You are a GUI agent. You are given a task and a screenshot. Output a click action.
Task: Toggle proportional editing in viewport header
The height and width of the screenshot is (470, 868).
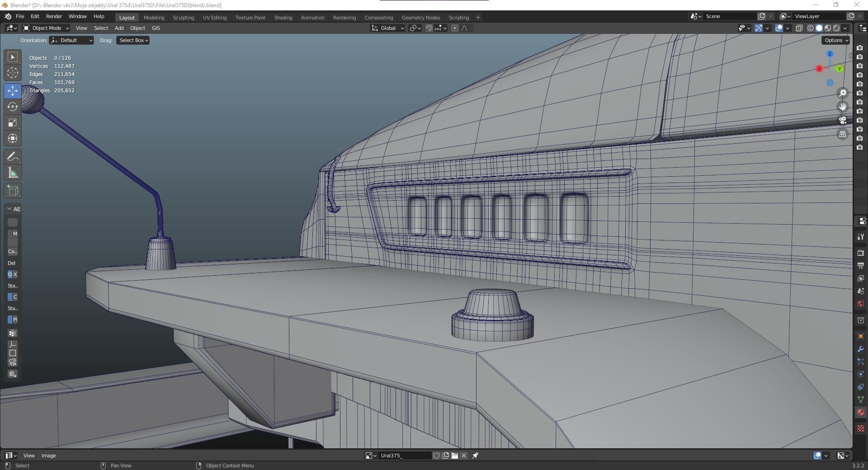[x=455, y=28]
